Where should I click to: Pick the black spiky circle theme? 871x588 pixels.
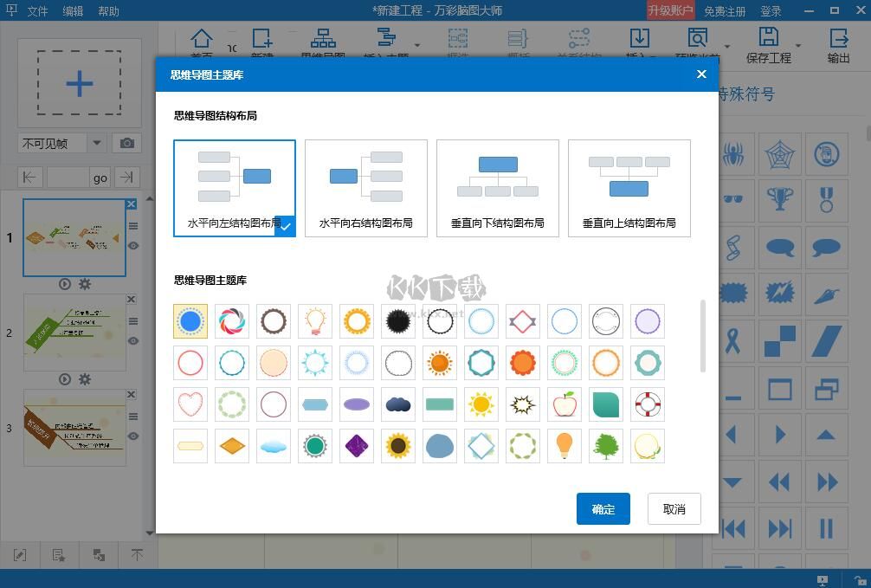(398, 321)
